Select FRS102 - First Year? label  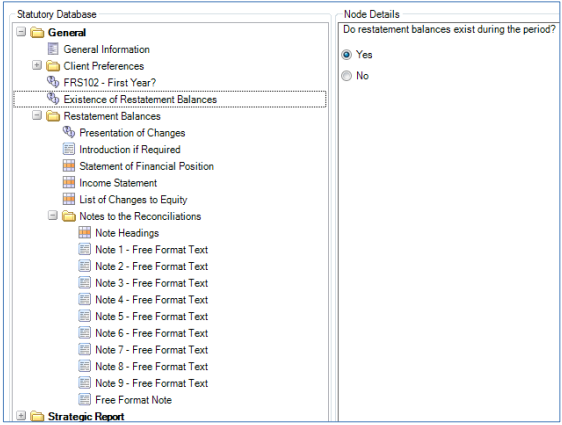click(110, 83)
